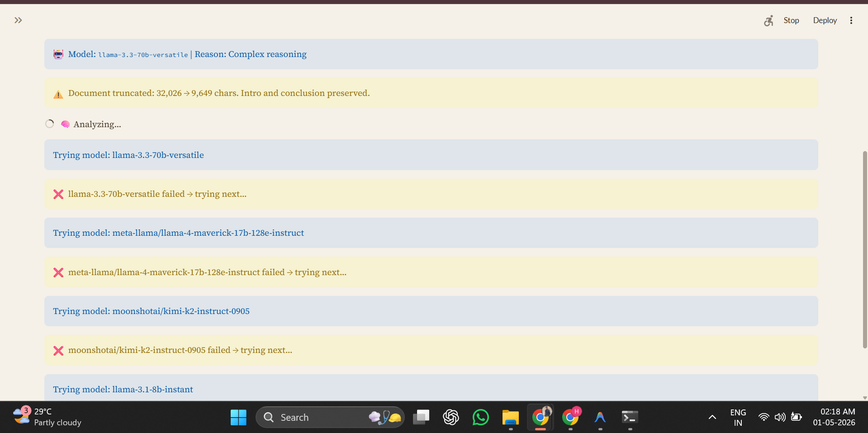The width and height of the screenshot is (868, 433).
Task: Open the Windows Start menu
Action: coord(238,417)
